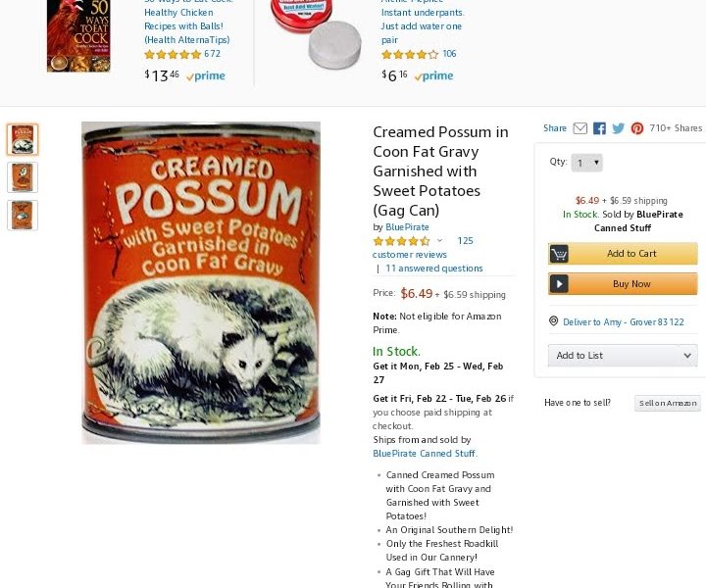Select second product image thumbnail
This screenshot has height=588, width=706.
click(x=23, y=177)
